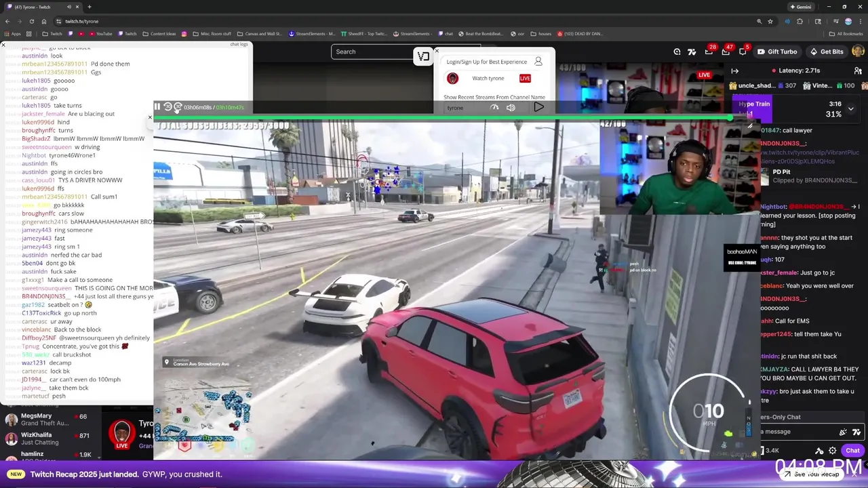Open the Gemini button in Chrome
Viewport: 868px width, 488px height.
[x=801, y=7]
